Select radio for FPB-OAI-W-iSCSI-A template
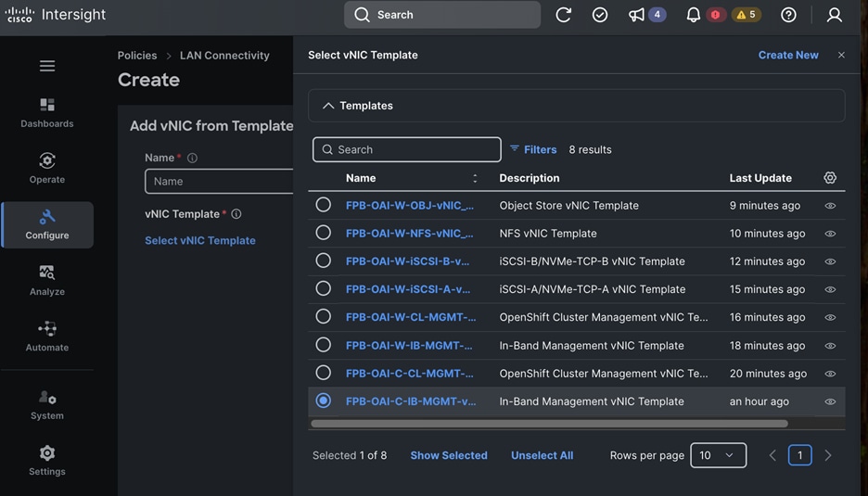This screenshot has width=868, height=496. tap(324, 288)
